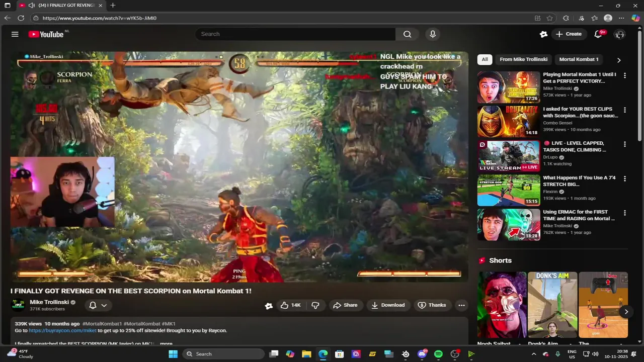Click the Download button

coord(388,305)
